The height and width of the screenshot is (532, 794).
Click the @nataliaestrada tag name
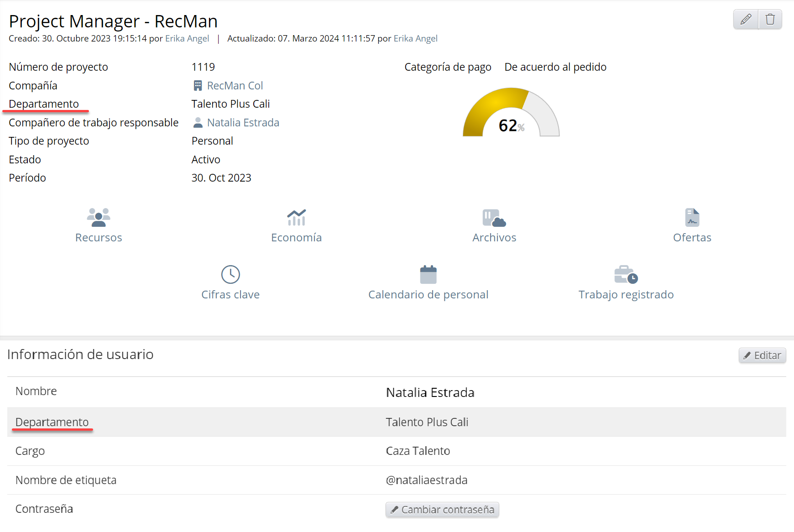pyautogui.click(x=427, y=480)
